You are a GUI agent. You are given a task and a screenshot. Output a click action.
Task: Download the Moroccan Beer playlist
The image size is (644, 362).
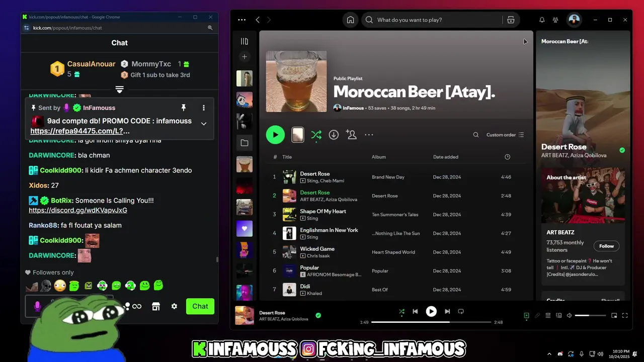click(334, 135)
